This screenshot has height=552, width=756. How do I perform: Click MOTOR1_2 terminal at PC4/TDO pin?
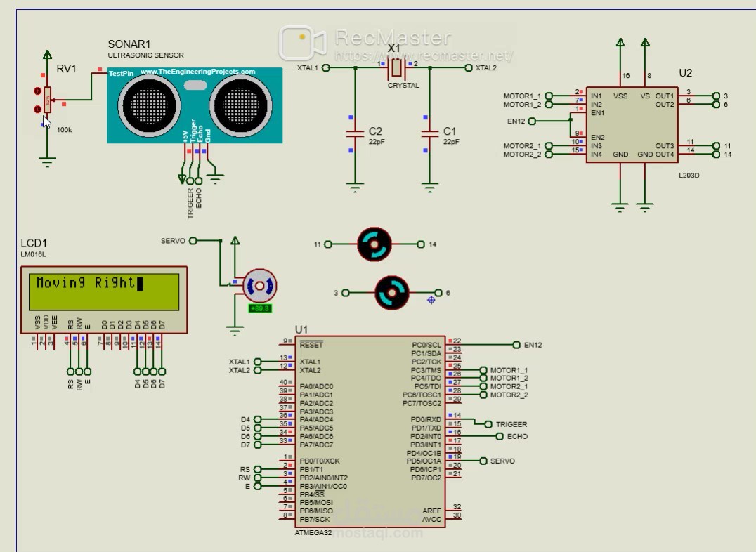pos(483,378)
